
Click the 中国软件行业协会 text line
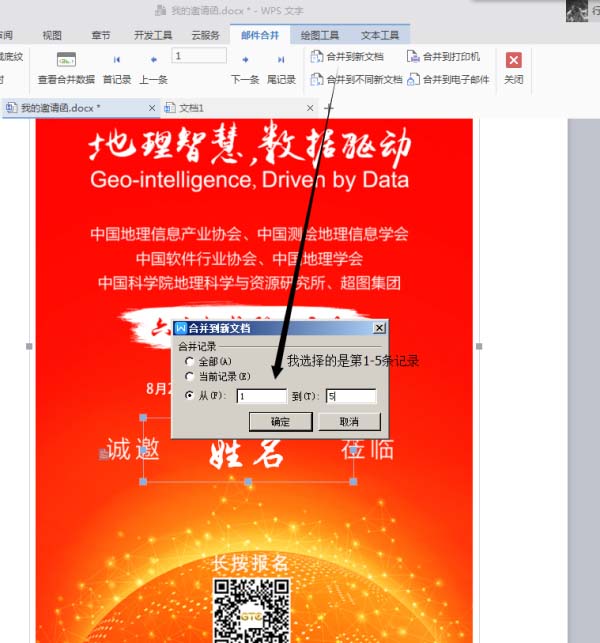pos(196,259)
